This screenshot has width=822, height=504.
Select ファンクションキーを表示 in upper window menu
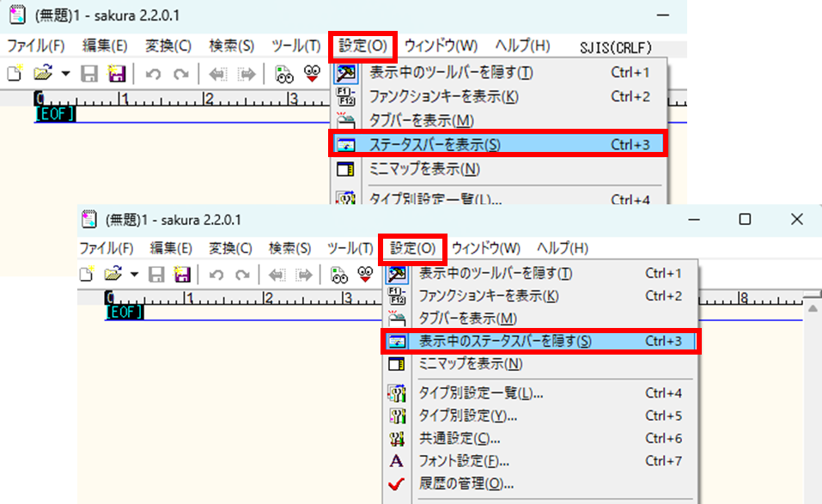pyautogui.click(x=499, y=96)
